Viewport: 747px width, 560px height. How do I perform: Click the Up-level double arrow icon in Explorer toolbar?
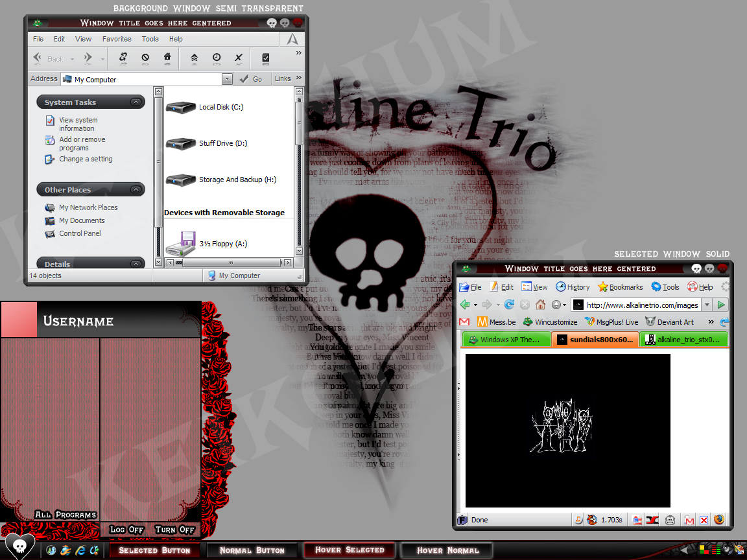tap(194, 58)
